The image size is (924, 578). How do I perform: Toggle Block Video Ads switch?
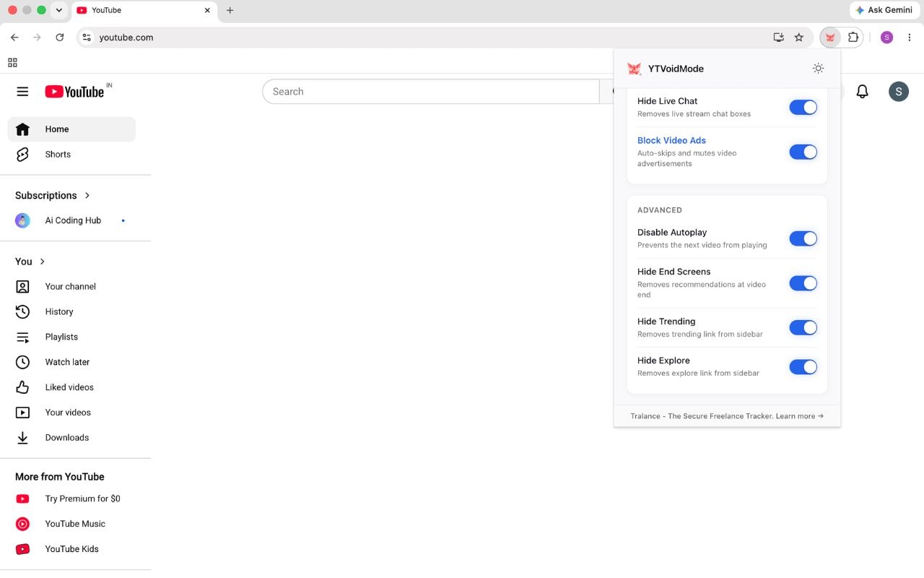pyautogui.click(x=803, y=152)
